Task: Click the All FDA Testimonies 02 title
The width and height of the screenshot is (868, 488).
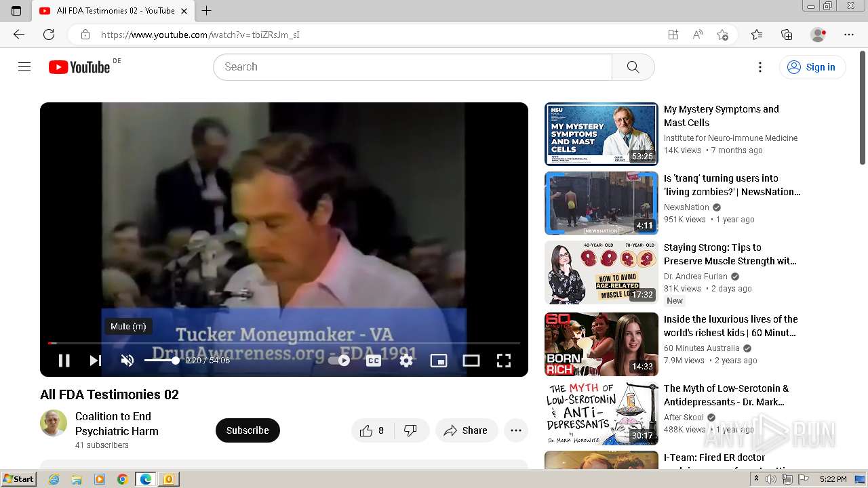Action: [x=109, y=394]
